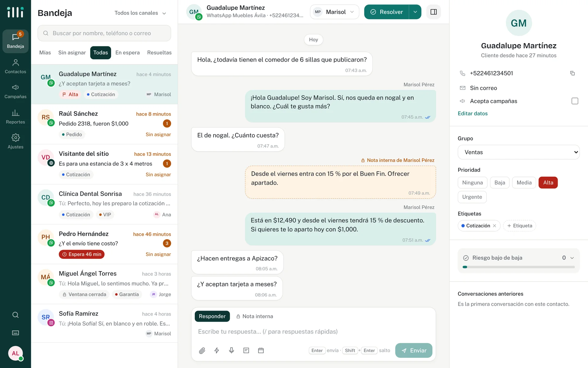Go to Contactos in sidebar

(x=15, y=66)
